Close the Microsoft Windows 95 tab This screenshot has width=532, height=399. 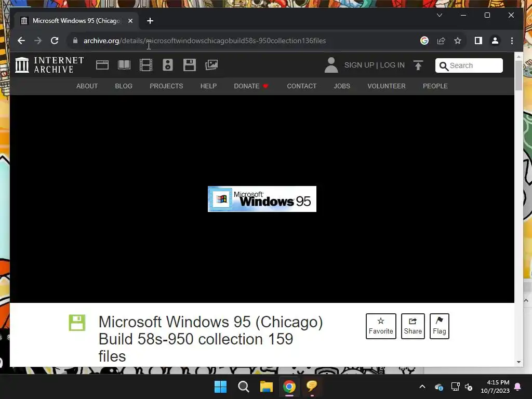point(130,21)
